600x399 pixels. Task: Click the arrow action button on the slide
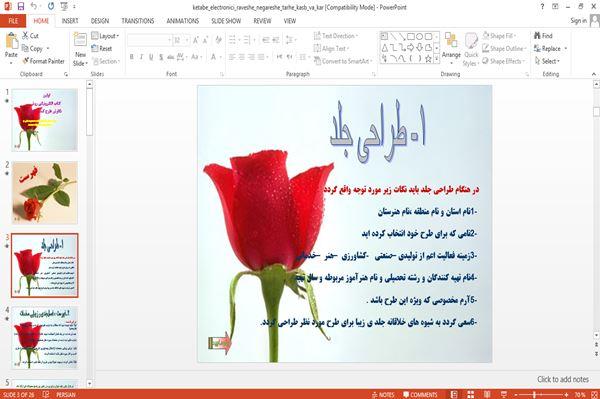[220, 343]
